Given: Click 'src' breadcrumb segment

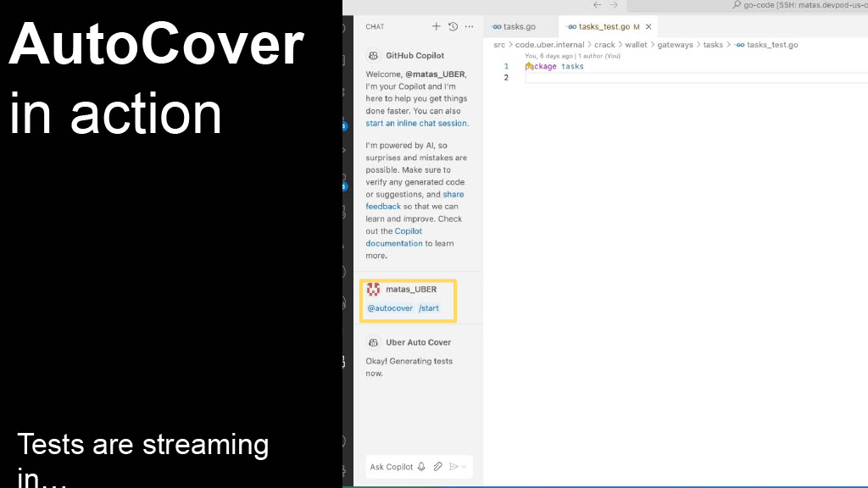Looking at the screenshot, I should pyautogui.click(x=499, y=45).
